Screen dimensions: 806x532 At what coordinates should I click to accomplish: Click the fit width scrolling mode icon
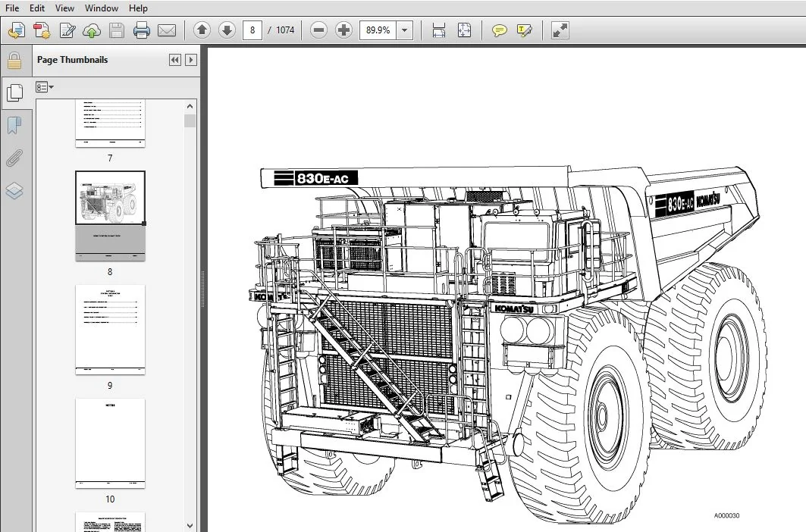tap(439, 30)
